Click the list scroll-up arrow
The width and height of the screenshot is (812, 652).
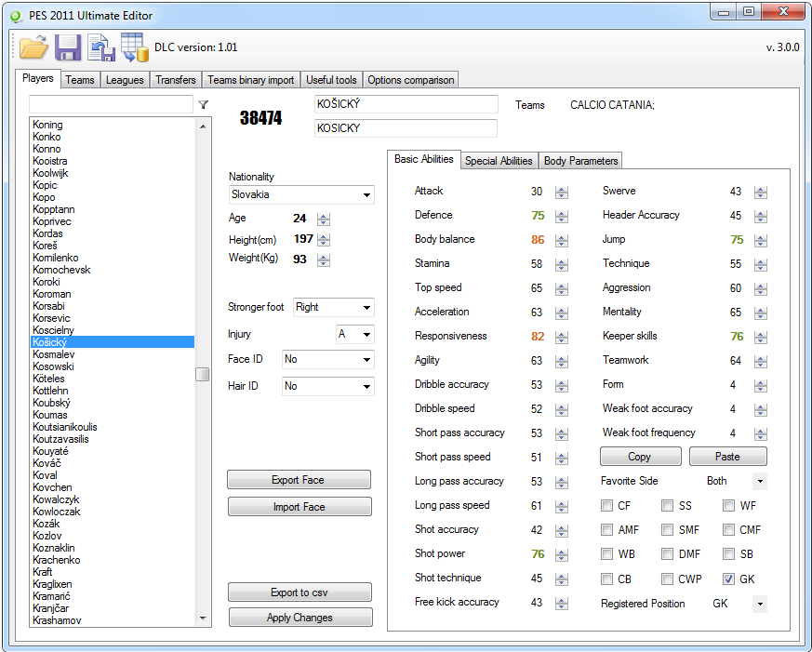click(x=203, y=126)
